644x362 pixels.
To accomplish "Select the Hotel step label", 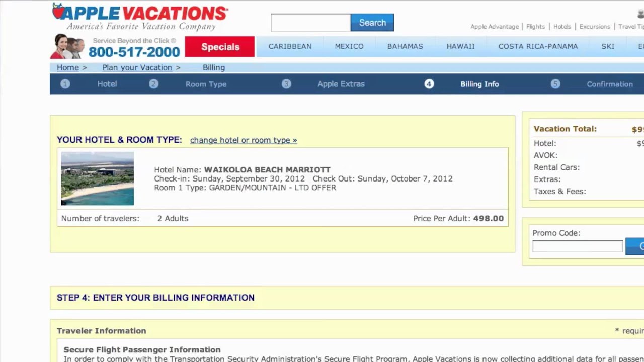I will pyautogui.click(x=107, y=84).
